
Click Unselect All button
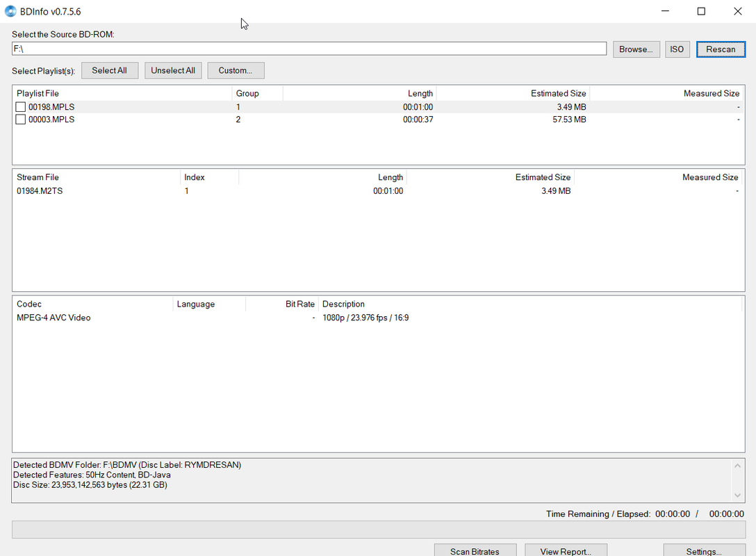[173, 70]
